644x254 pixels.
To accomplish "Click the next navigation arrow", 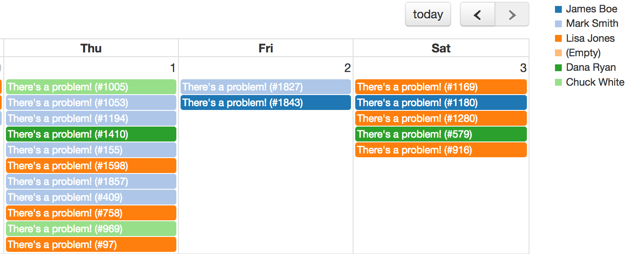I will pyautogui.click(x=512, y=14).
